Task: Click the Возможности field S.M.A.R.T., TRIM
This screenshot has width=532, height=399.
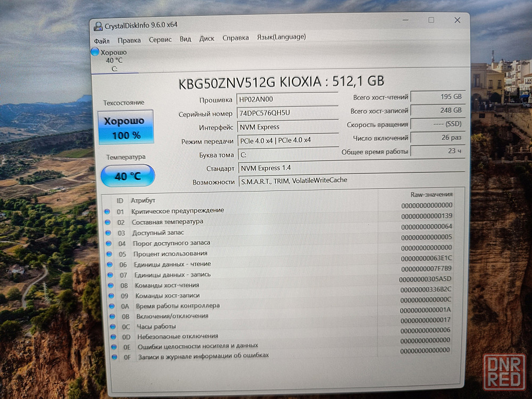Action: tap(352, 180)
